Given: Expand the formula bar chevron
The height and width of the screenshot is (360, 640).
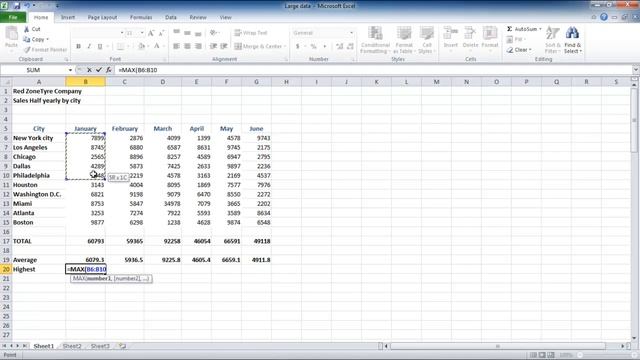Looking at the screenshot, I should coord(636,70).
